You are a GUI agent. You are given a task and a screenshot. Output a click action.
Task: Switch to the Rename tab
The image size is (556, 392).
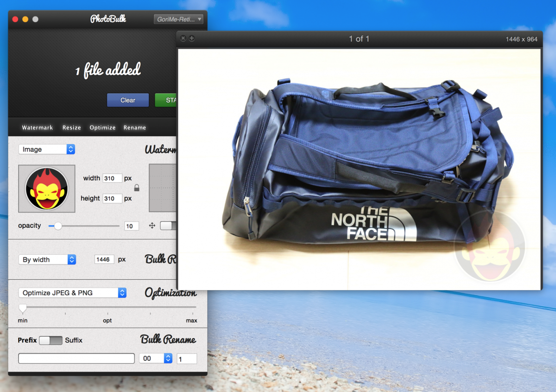[134, 127]
